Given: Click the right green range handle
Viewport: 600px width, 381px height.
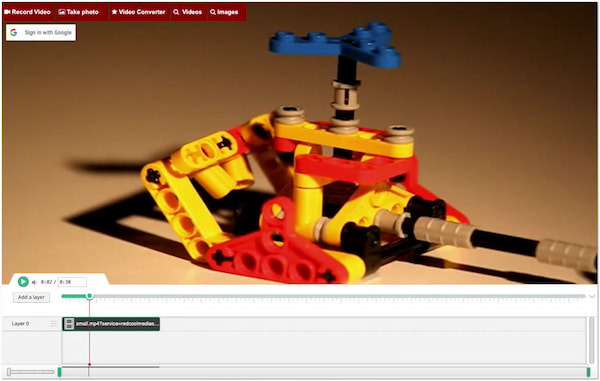Looking at the screenshot, I should tap(589, 372).
